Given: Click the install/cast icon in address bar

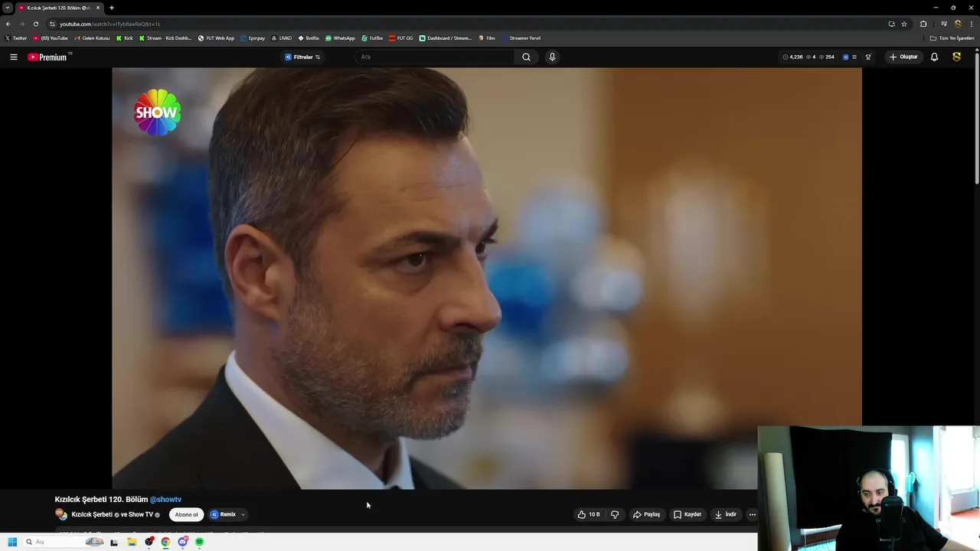Looking at the screenshot, I should click(891, 24).
